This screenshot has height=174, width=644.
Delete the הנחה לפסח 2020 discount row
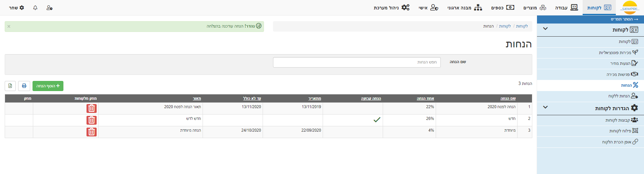92,108
